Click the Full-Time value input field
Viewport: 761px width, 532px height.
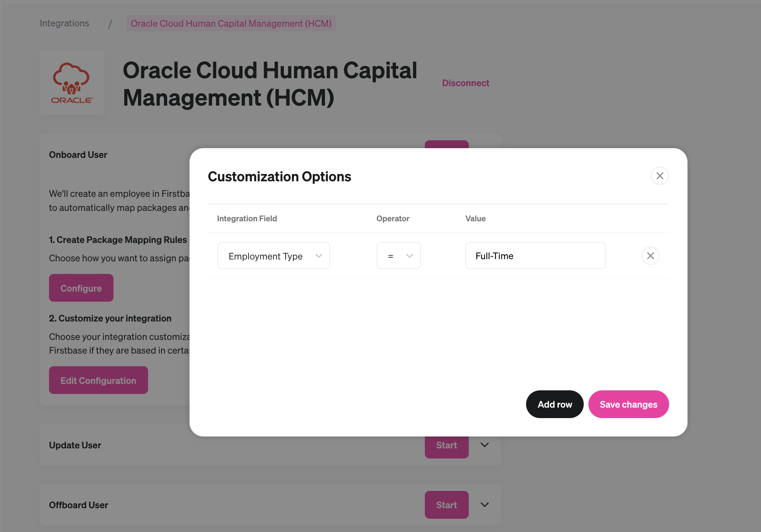(x=535, y=256)
